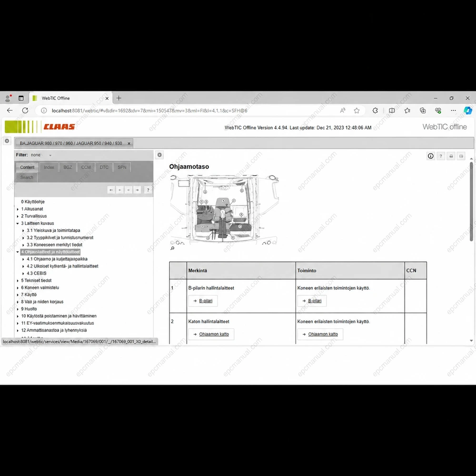Expand 4.3 CEBIS node
Viewport: 476px width, 476px height.
[23, 274]
